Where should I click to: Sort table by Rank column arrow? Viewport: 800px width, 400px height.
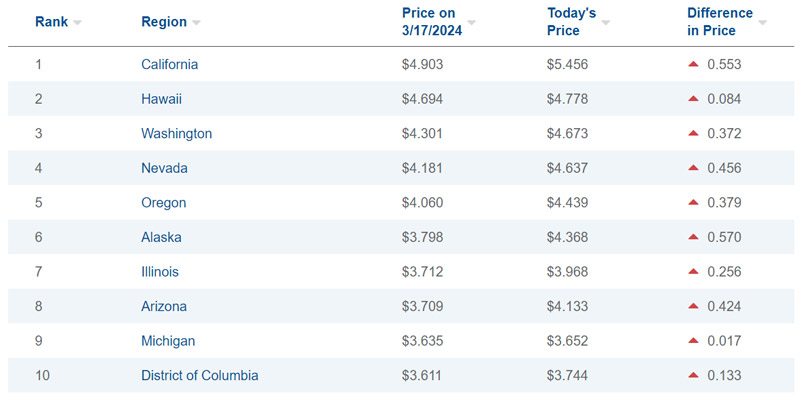[77, 23]
